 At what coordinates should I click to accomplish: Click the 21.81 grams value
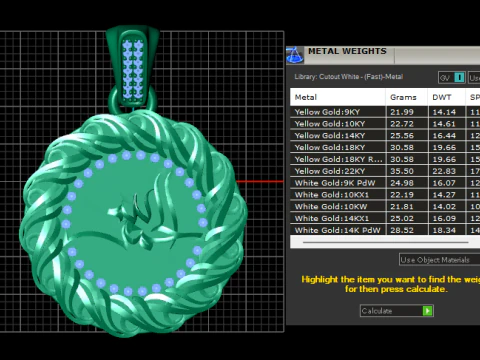click(x=402, y=207)
